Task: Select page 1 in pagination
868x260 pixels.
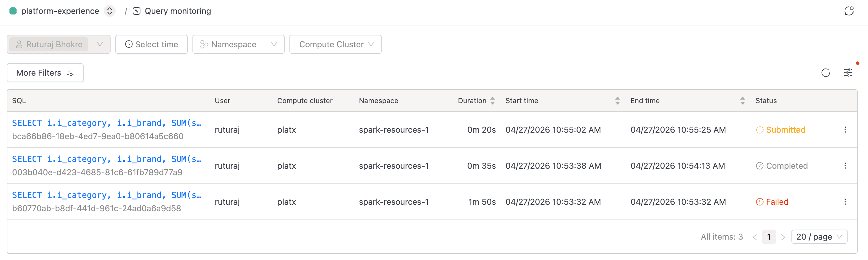Action: click(769, 237)
